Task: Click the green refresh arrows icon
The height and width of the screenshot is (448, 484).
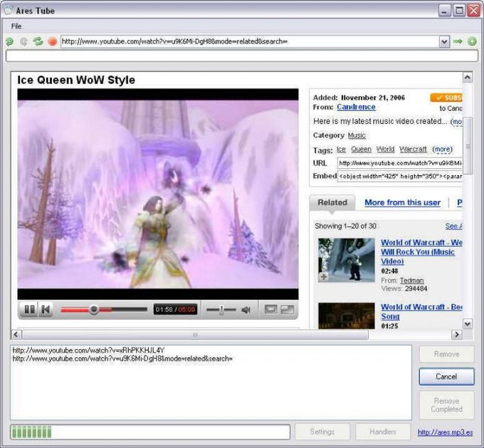Action: coord(38,41)
